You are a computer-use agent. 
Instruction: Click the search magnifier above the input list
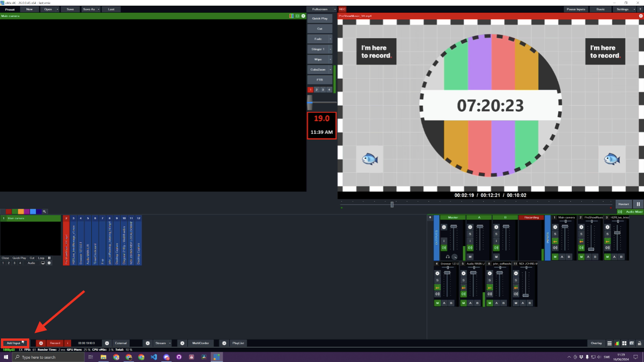click(44, 211)
